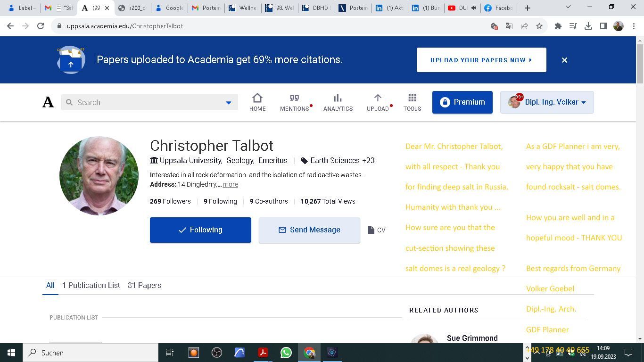Click the Send Message button
The image size is (644, 362).
coord(309,230)
